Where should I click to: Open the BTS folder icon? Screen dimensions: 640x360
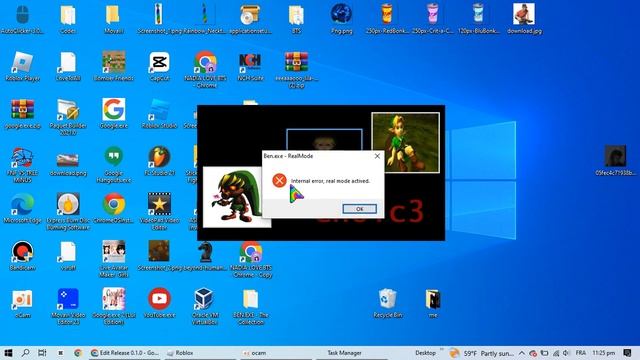[x=296, y=19]
